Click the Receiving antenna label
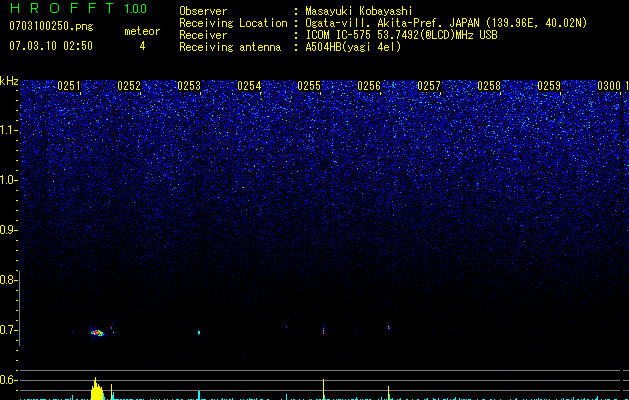Viewport: 629px width, 400px height. click(x=230, y=47)
